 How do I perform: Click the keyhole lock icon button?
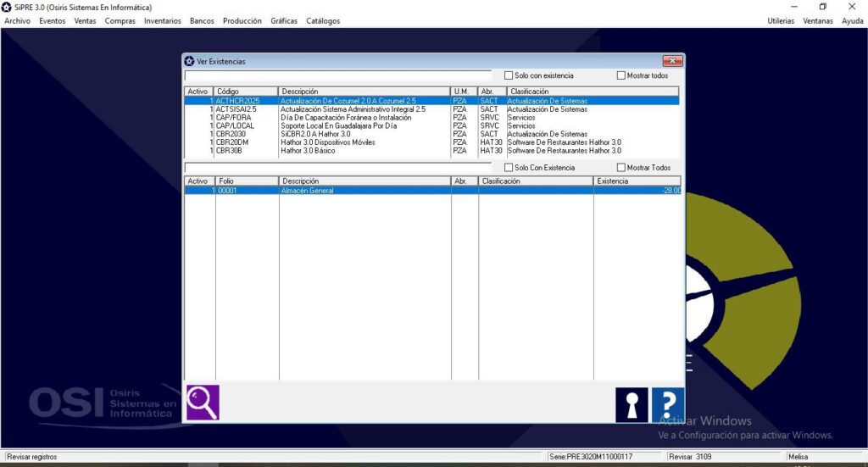[x=632, y=405]
